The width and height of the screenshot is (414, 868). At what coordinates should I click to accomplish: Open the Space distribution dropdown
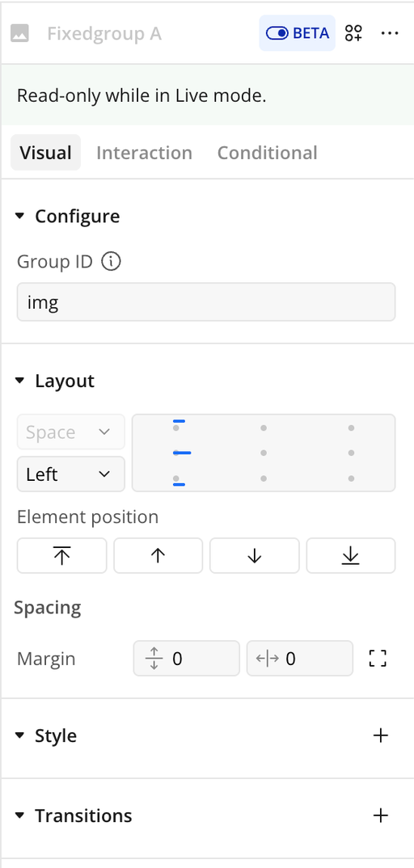tap(71, 432)
